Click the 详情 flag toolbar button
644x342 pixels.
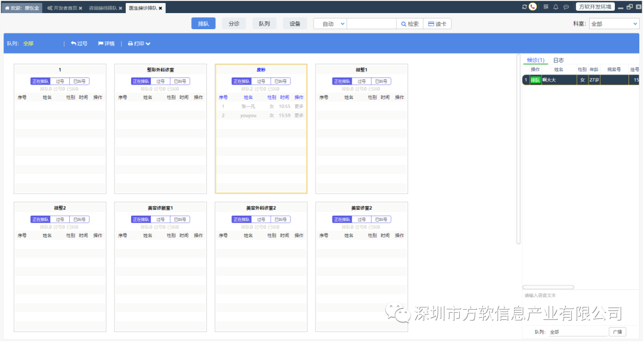click(x=106, y=43)
